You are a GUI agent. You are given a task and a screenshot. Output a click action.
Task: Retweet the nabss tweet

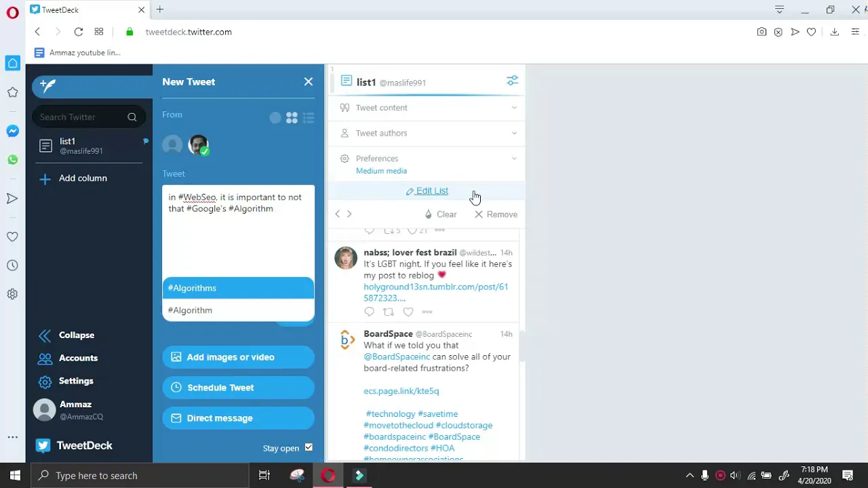(x=389, y=312)
